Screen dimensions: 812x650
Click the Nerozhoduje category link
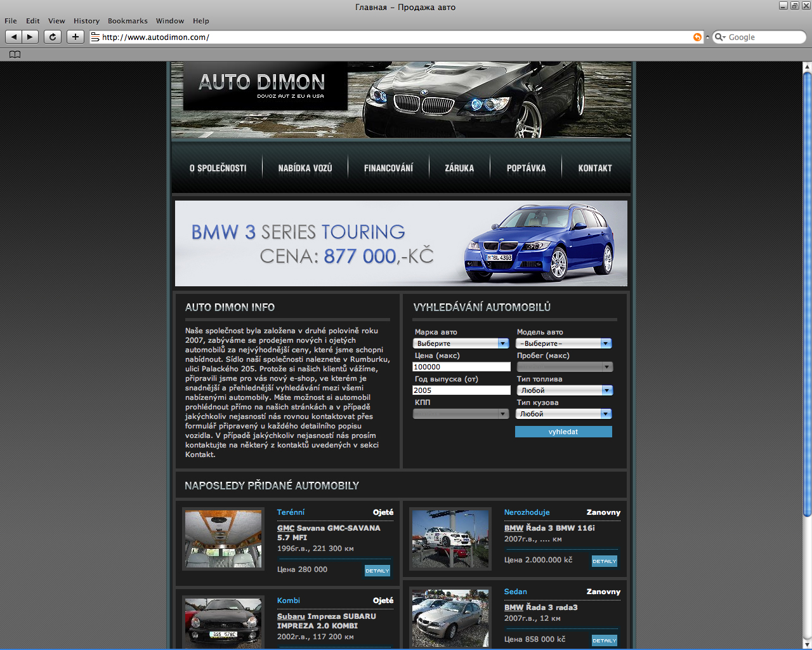click(527, 512)
